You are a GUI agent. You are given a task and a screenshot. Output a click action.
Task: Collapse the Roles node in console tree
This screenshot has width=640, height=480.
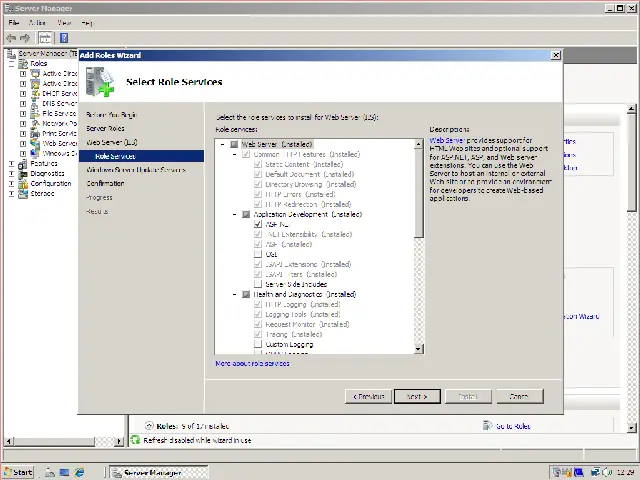[x=11, y=64]
